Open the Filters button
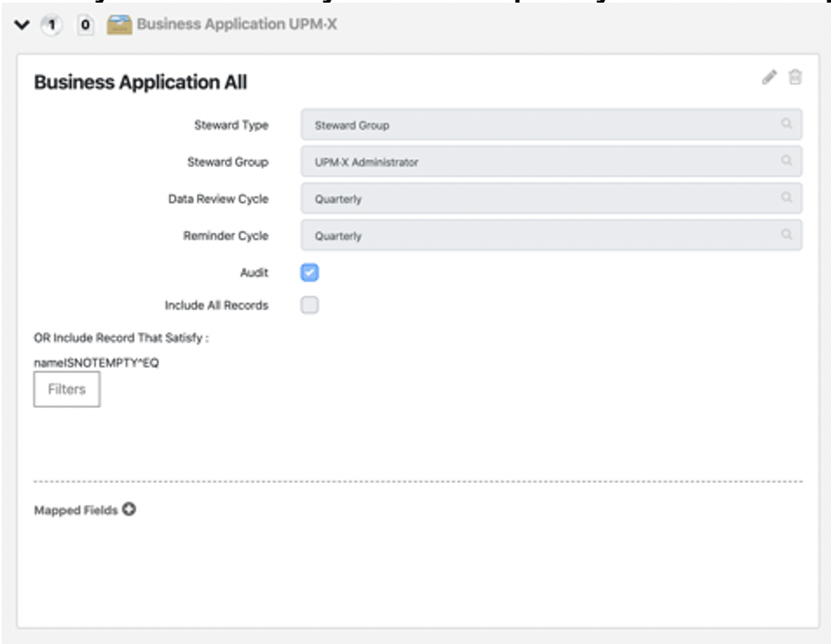The height and width of the screenshot is (644, 831). (66, 389)
